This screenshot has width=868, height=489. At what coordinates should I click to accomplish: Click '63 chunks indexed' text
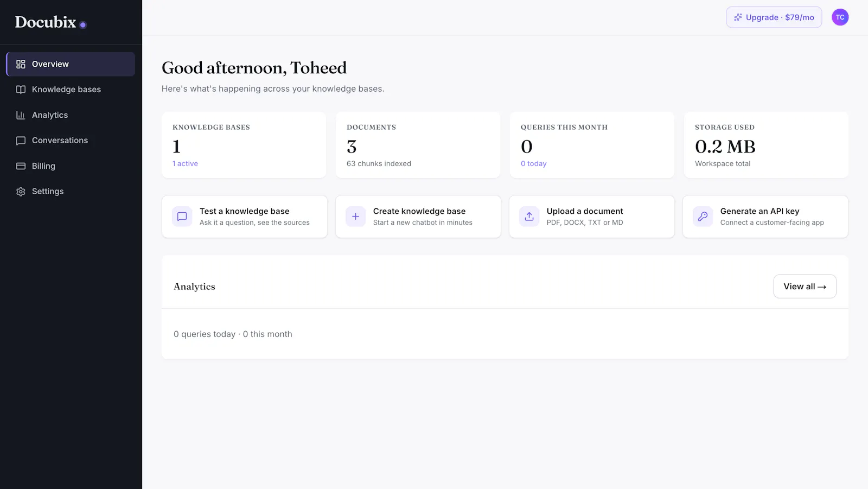pos(379,163)
